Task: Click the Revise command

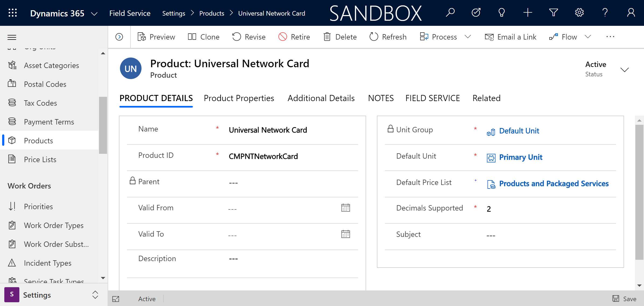Action: point(249,37)
